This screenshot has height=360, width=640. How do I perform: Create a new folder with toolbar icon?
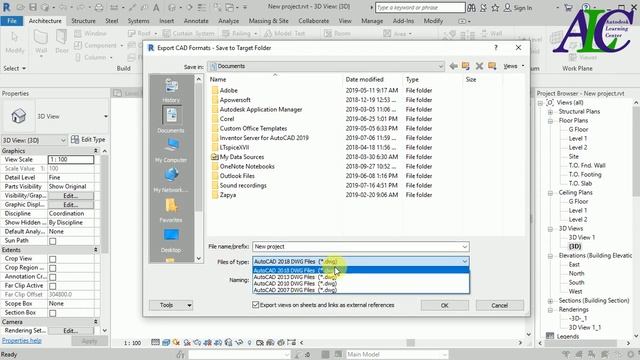click(x=492, y=66)
